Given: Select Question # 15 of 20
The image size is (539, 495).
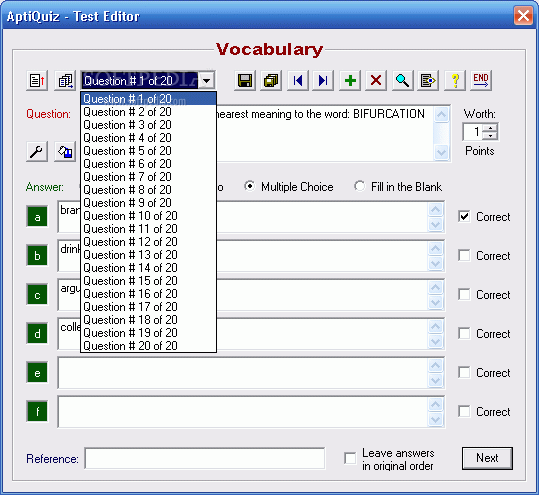Looking at the screenshot, I should pyautogui.click(x=148, y=281).
